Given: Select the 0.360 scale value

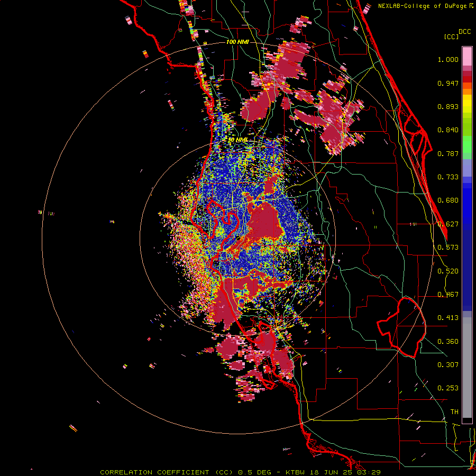Looking at the screenshot, I should (x=448, y=342).
